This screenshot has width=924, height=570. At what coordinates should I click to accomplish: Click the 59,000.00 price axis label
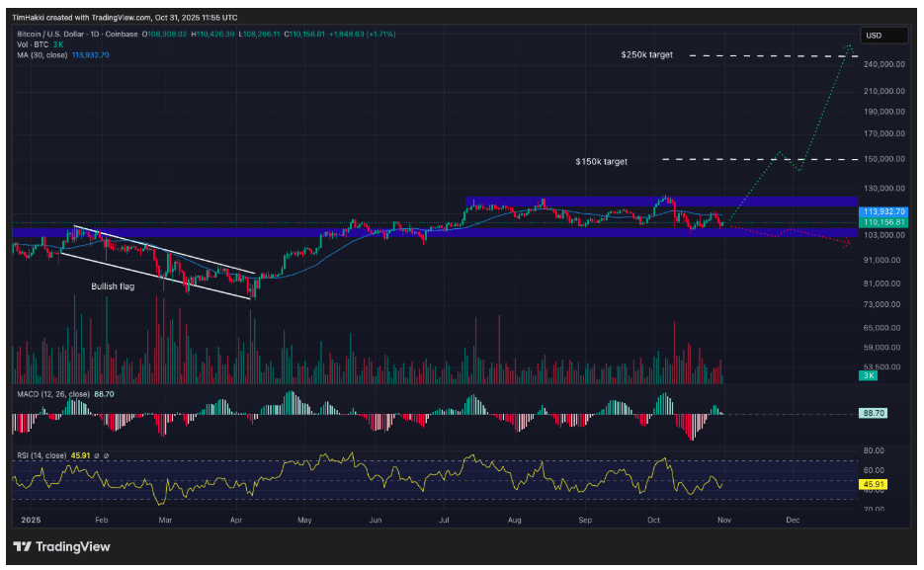883,348
